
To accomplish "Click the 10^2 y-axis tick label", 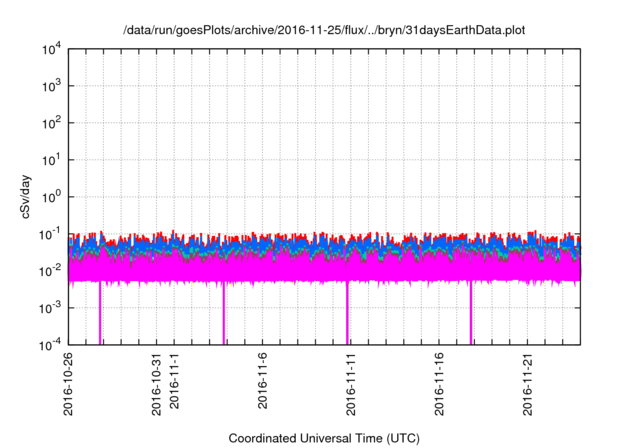I will tap(52, 123).
